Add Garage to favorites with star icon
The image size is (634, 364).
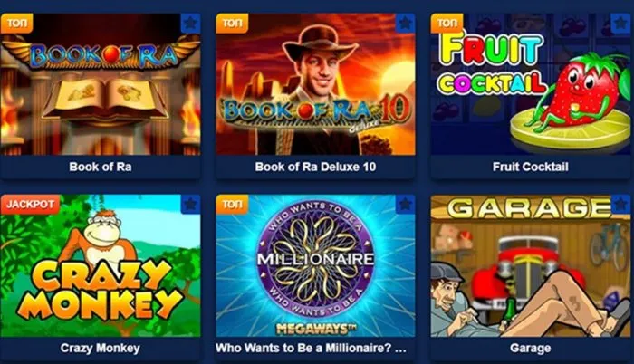[x=620, y=205]
